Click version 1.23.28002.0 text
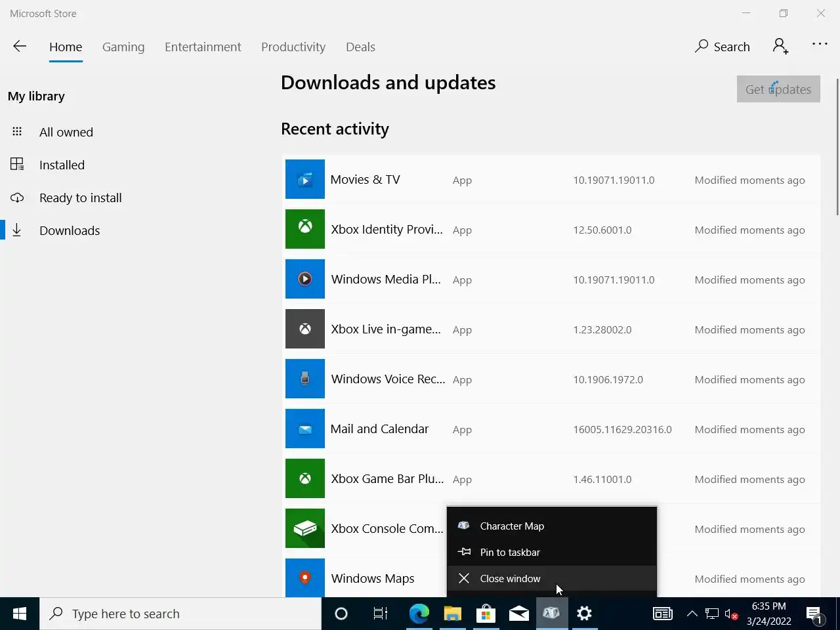 click(x=602, y=329)
